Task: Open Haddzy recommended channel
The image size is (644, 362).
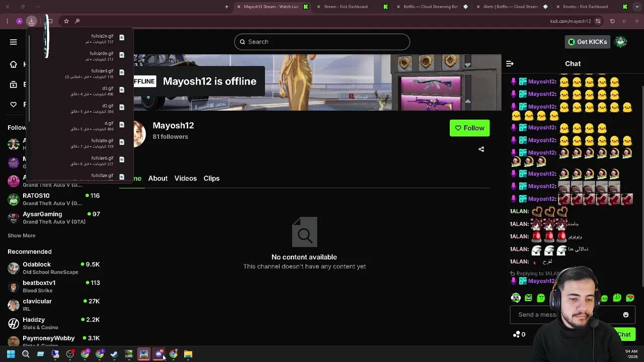Action: pos(54,323)
